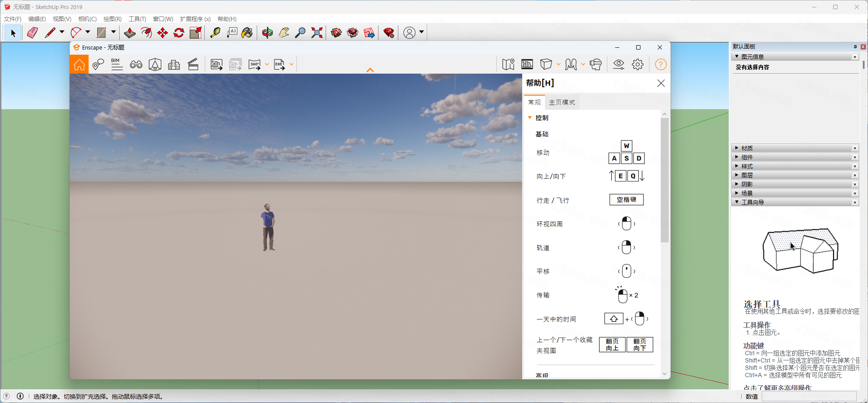The width and height of the screenshot is (868, 403).
Task: Select the Zoom magnifier tool
Action: pyautogui.click(x=300, y=33)
